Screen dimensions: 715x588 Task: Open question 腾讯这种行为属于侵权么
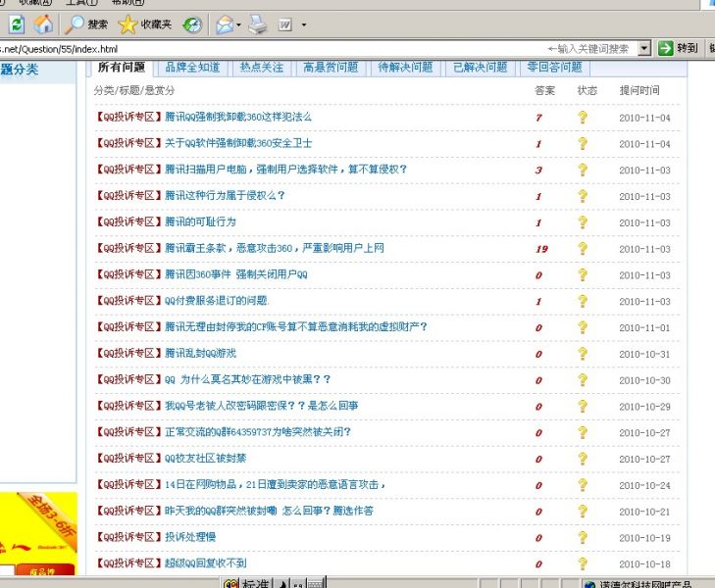tap(225, 196)
